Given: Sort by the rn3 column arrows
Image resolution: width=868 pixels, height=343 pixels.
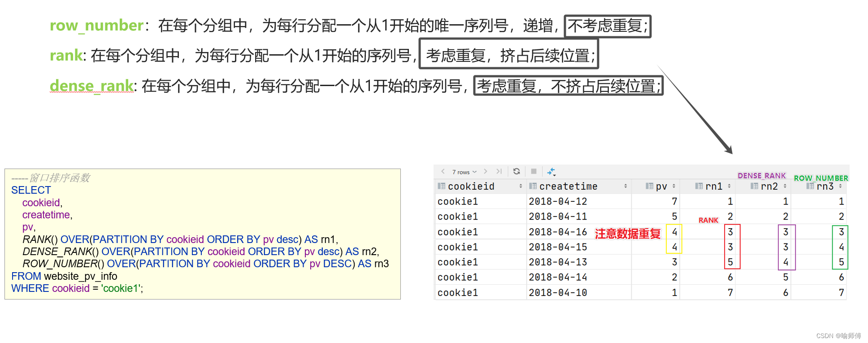Looking at the screenshot, I should pos(840,186).
